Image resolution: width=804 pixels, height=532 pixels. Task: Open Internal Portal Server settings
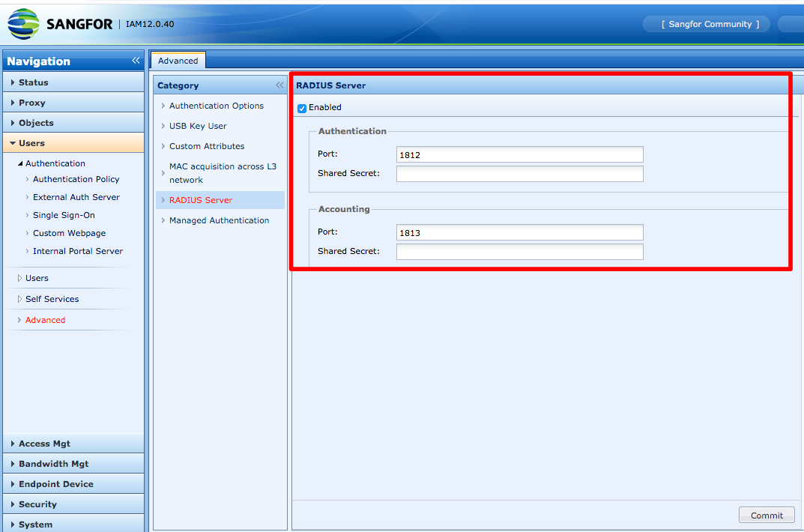(x=78, y=251)
